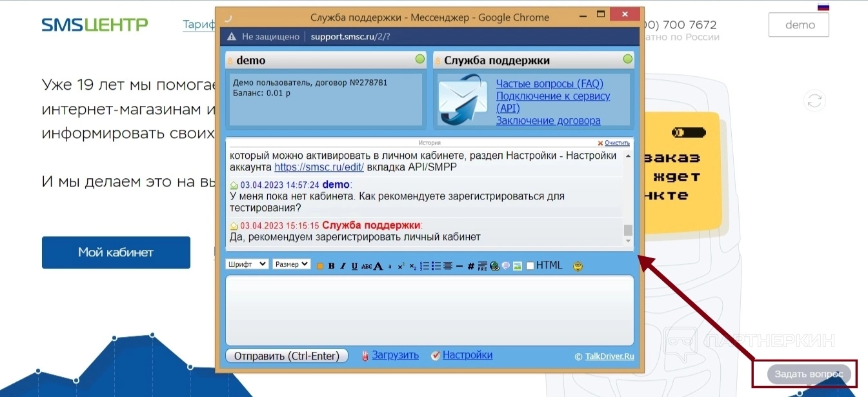This screenshot has width=868, height=397.
Task: Click into the message text area
Action: tap(430, 310)
